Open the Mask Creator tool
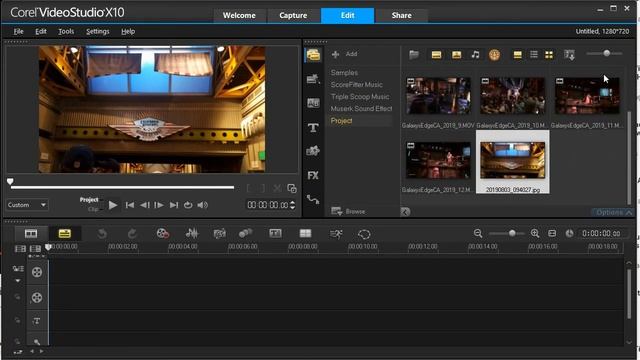Viewport: 640px width, 360px height. (364, 234)
